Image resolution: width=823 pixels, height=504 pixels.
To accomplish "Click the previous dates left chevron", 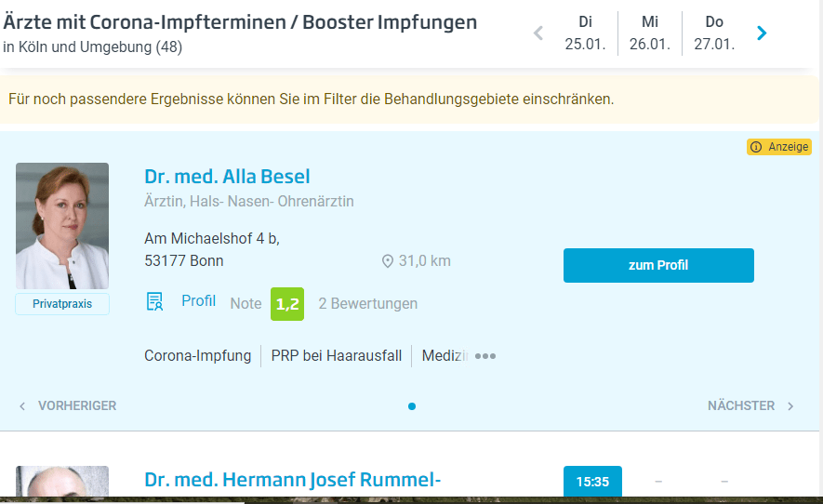I will 538,33.
